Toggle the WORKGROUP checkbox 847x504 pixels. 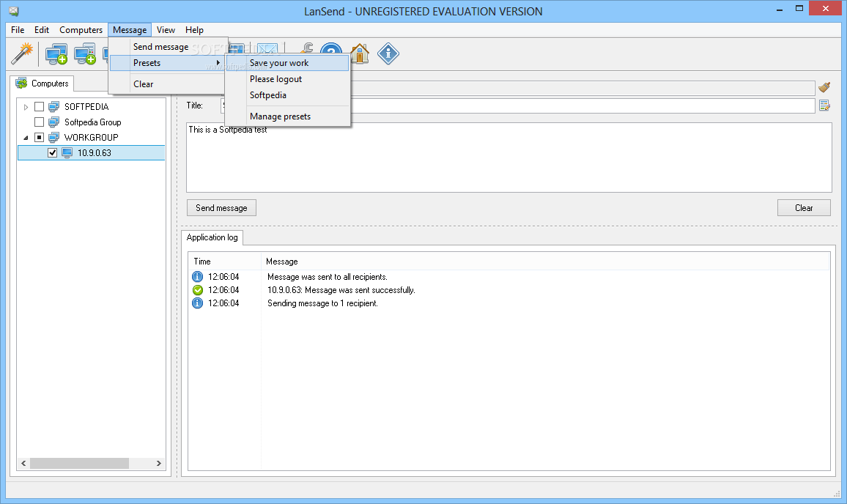click(39, 137)
